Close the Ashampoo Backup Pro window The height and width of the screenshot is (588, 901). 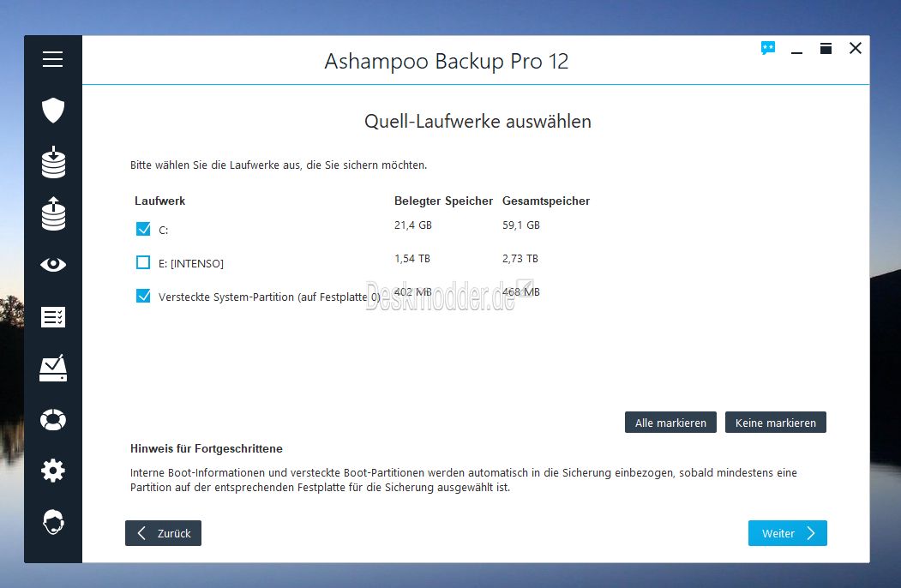click(x=855, y=48)
